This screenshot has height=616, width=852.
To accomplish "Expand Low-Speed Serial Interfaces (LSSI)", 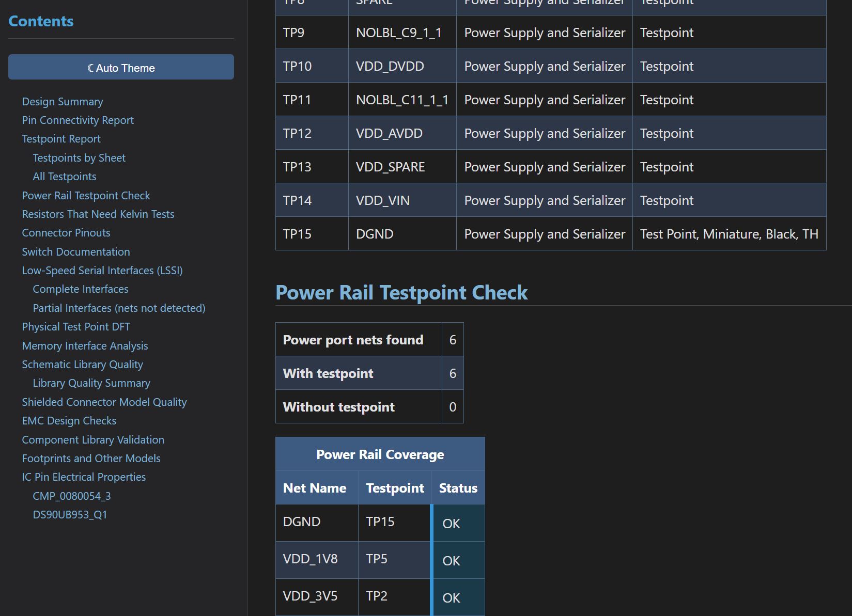I will (102, 270).
